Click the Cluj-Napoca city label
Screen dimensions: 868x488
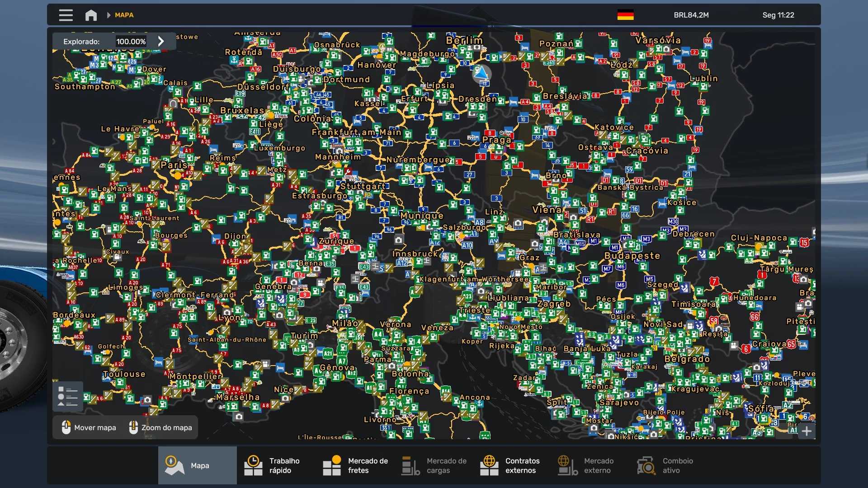759,238
